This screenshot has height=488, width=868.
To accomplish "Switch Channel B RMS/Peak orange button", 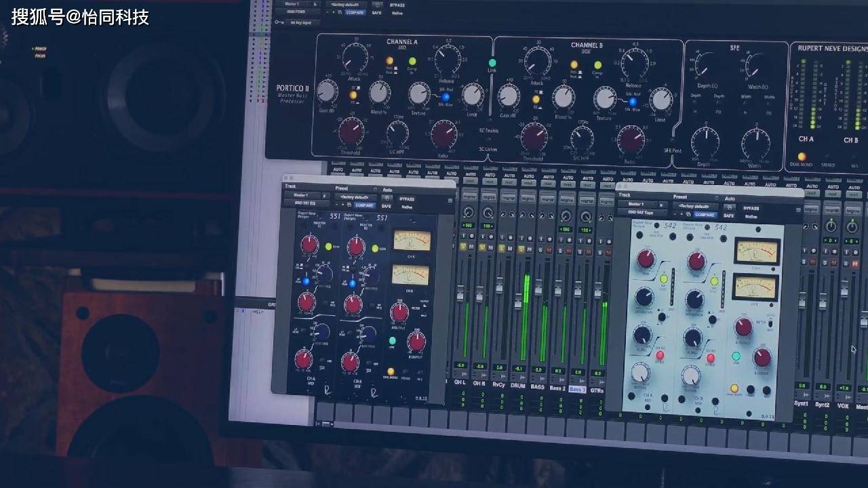I will pos(574,64).
